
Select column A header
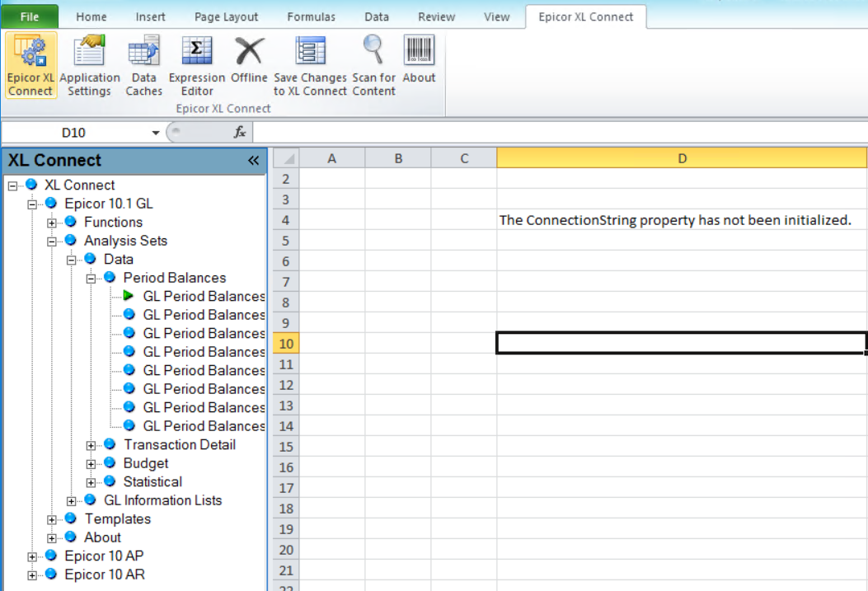tap(331, 159)
